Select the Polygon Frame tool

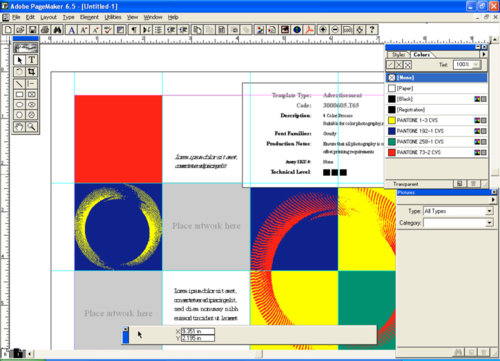click(31, 115)
